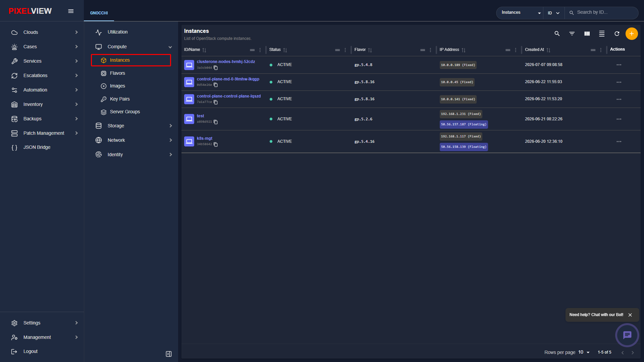Toggle row density list icon
The height and width of the screenshot is (362, 644).
pos(602,34)
